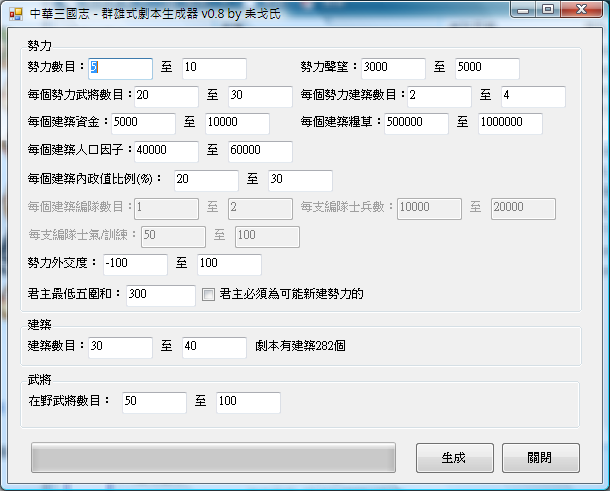
Task: Click the 勢力外交度 label
Action: coord(62,263)
